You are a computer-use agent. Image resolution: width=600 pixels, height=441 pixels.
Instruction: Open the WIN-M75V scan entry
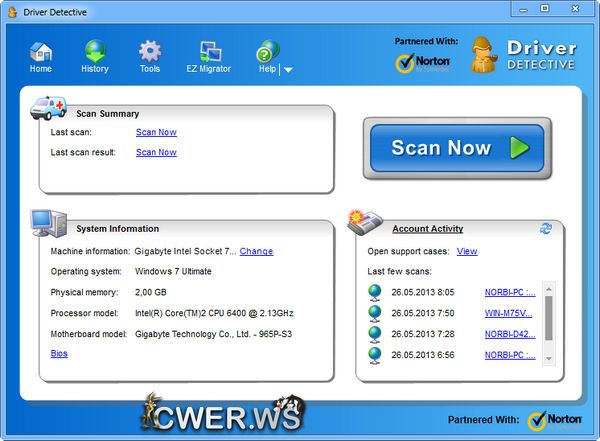508,313
